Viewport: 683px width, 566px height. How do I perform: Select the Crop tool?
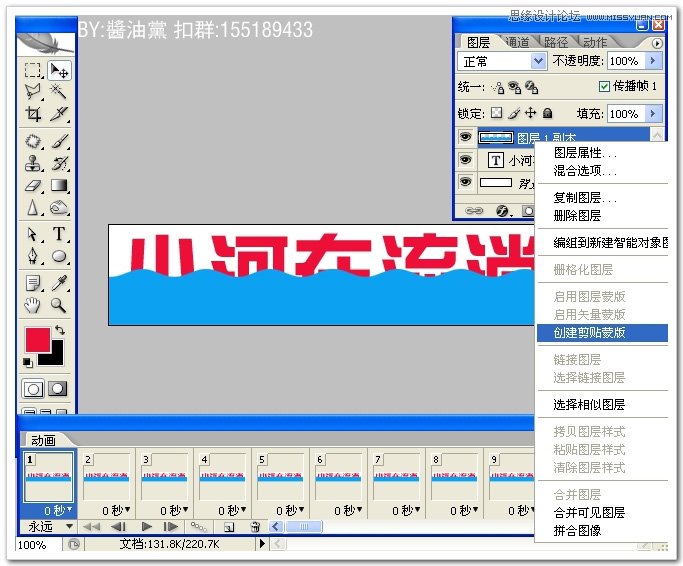click(33, 113)
